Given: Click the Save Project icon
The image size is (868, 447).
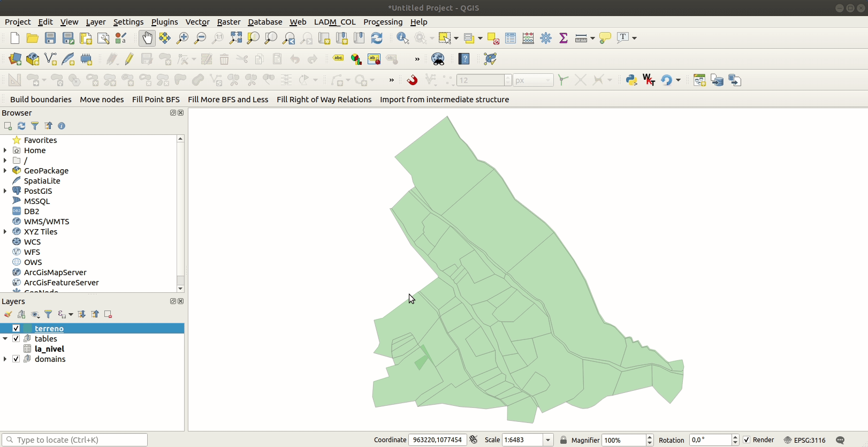Looking at the screenshot, I should coord(50,38).
